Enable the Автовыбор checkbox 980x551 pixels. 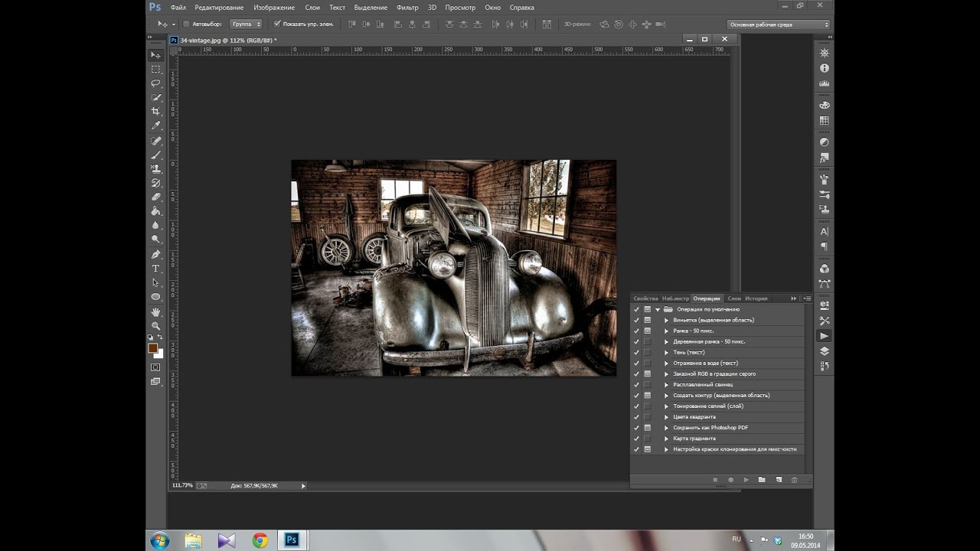click(x=186, y=24)
